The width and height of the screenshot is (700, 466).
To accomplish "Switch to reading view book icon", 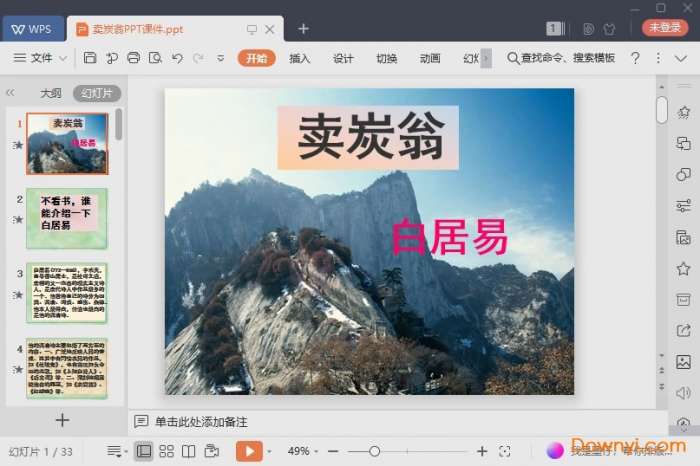I will [x=188, y=451].
